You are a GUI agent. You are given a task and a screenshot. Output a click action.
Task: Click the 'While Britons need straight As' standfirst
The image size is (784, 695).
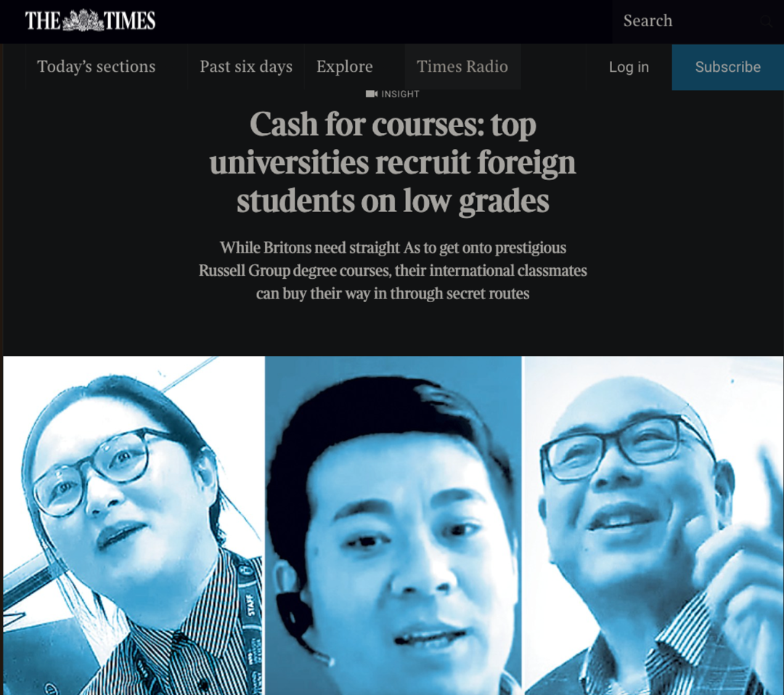click(393, 270)
